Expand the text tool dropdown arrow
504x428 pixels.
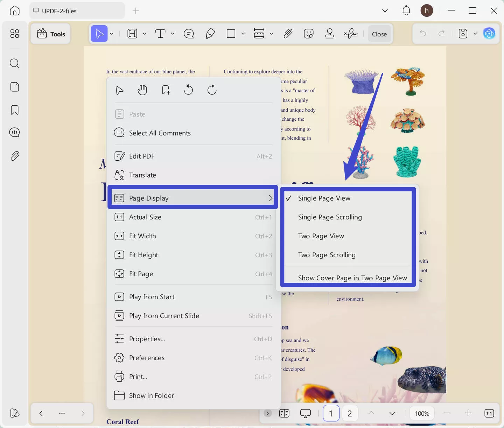(173, 34)
